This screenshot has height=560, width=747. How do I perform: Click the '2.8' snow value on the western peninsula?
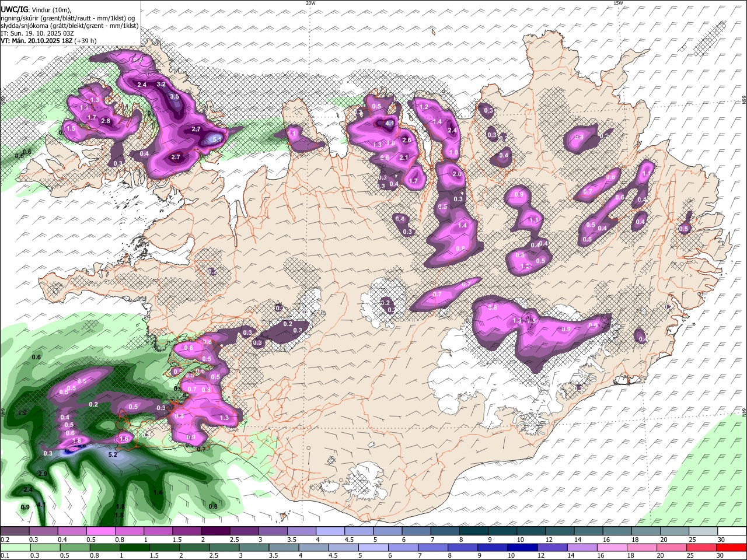(106, 121)
